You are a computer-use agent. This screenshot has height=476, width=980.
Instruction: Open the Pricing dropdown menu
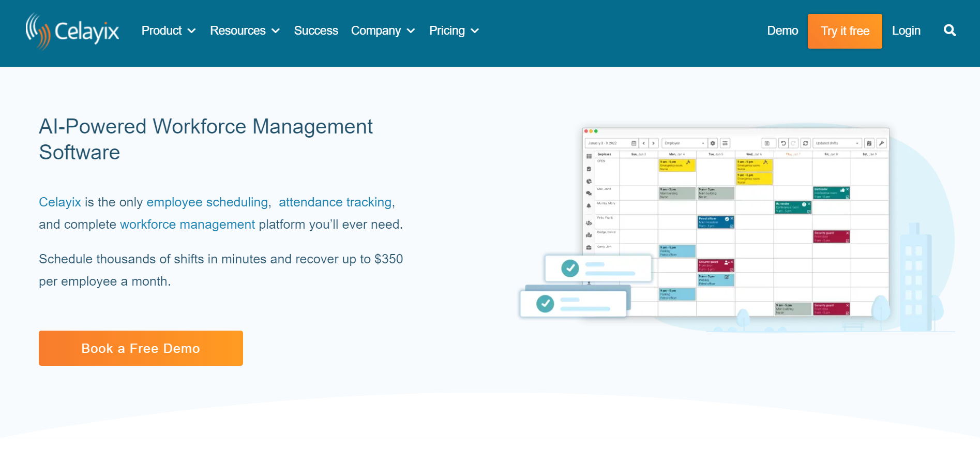coord(454,31)
